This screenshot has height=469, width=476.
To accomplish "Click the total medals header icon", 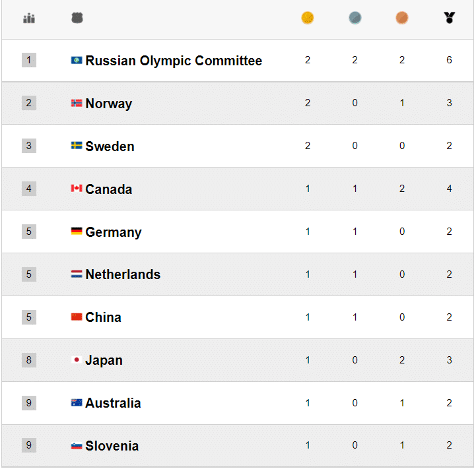I will (450, 18).
